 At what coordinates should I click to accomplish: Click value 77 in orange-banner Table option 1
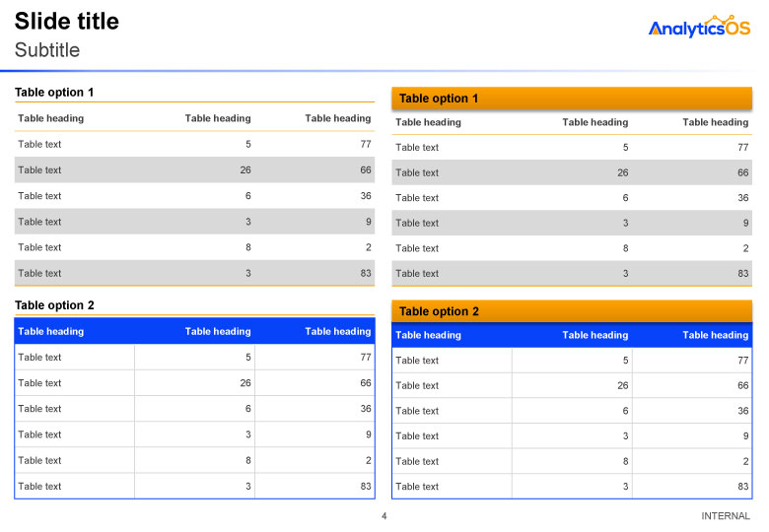tap(743, 148)
